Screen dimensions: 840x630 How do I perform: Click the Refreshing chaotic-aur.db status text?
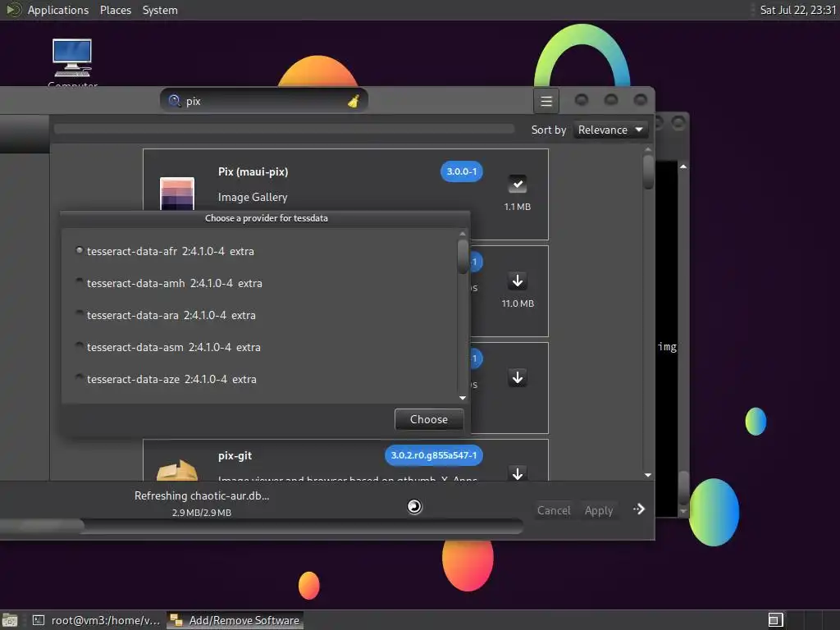pos(202,495)
